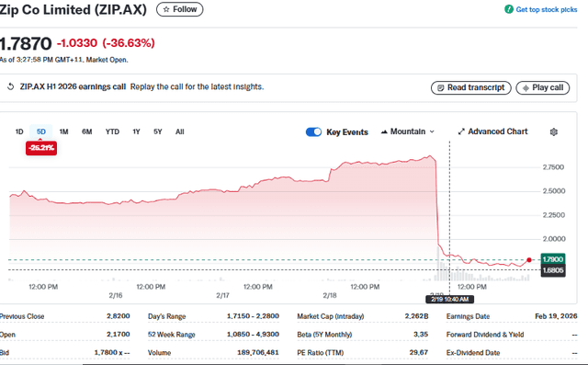Click the green Get top stock picks icon
The image size is (588, 365).
tap(508, 9)
